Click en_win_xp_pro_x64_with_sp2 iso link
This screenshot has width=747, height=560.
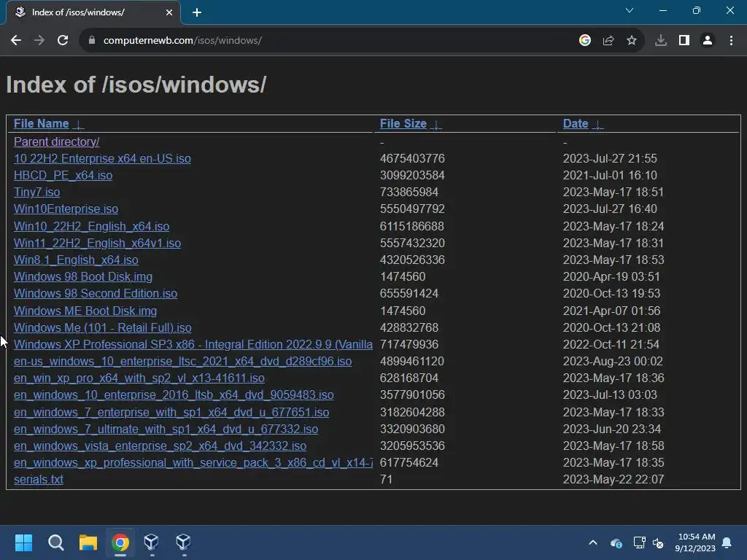click(139, 378)
